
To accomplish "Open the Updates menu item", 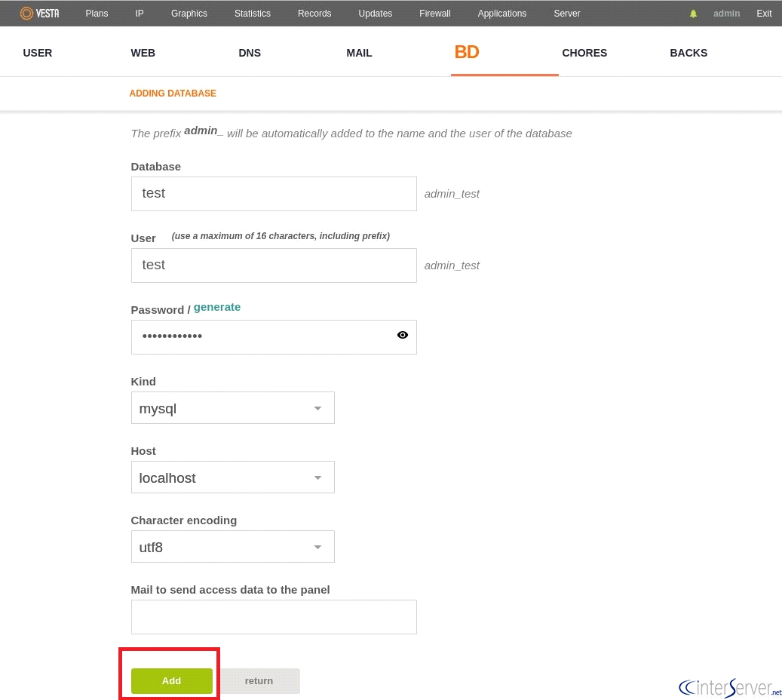I will pos(375,14).
